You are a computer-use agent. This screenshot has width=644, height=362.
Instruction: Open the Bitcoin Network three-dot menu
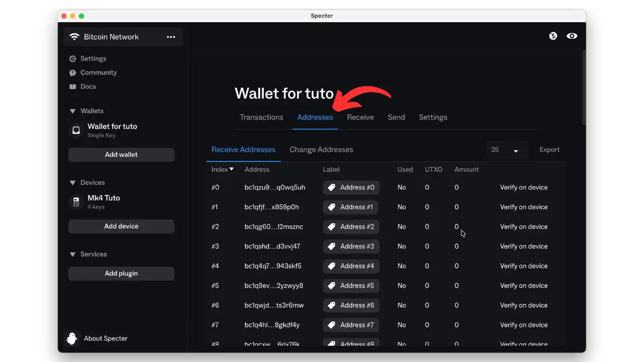coord(171,37)
